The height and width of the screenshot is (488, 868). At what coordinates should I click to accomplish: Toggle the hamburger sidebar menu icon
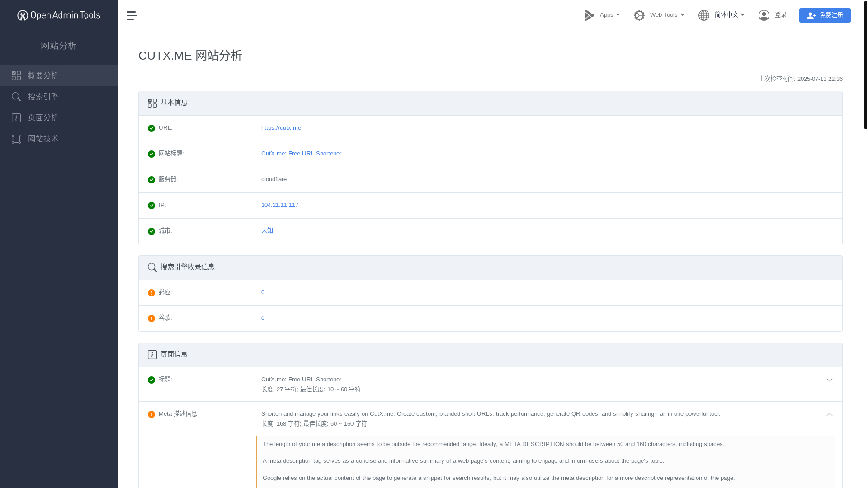pyautogui.click(x=132, y=15)
